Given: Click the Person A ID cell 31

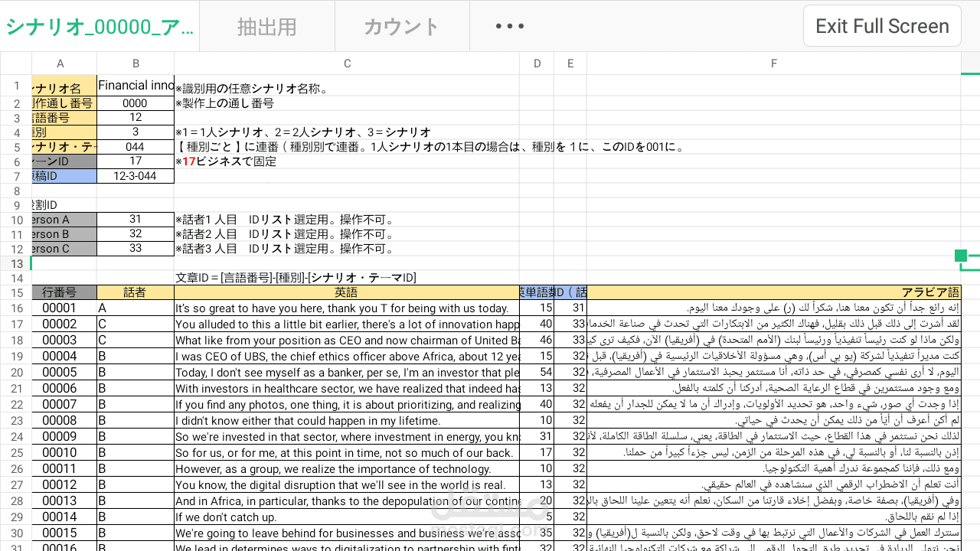Looking at the screenshot, I should [136, 220].
